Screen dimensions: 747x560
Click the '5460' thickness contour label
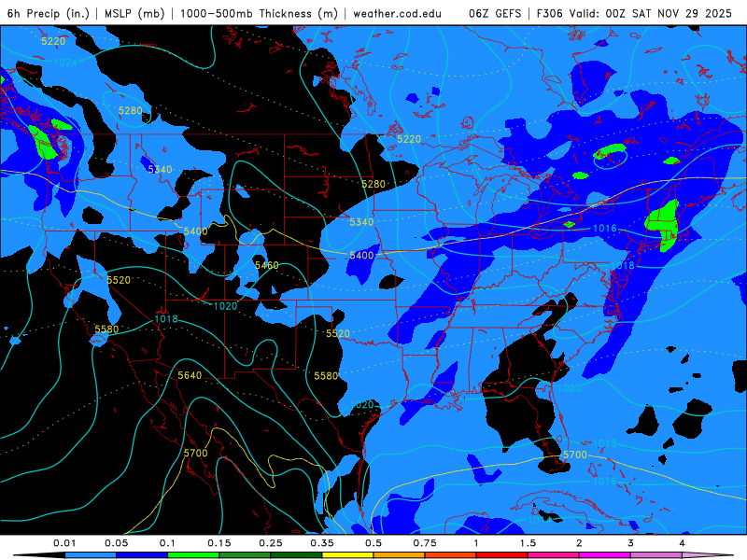tap(267, 265)
